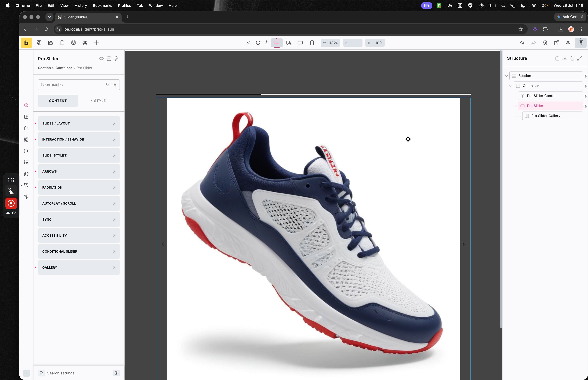Expand the PAGINATION settings group
Screen dimensions: 588x380
click(x=79, y=188)
